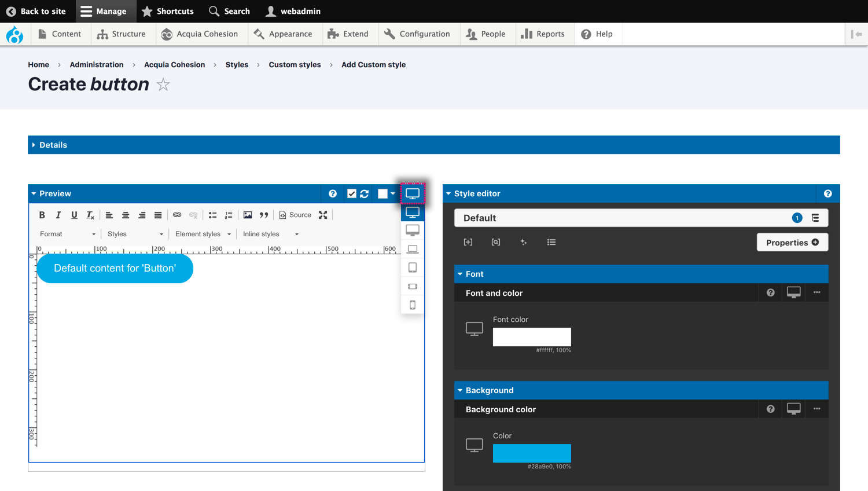This screenshot has width=868, height=491.
Task: Go to Custom styles breadcrumb link
Action: (295, 65)
